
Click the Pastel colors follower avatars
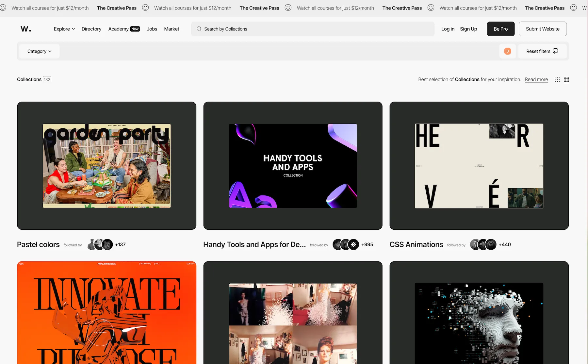click(100, 244)
